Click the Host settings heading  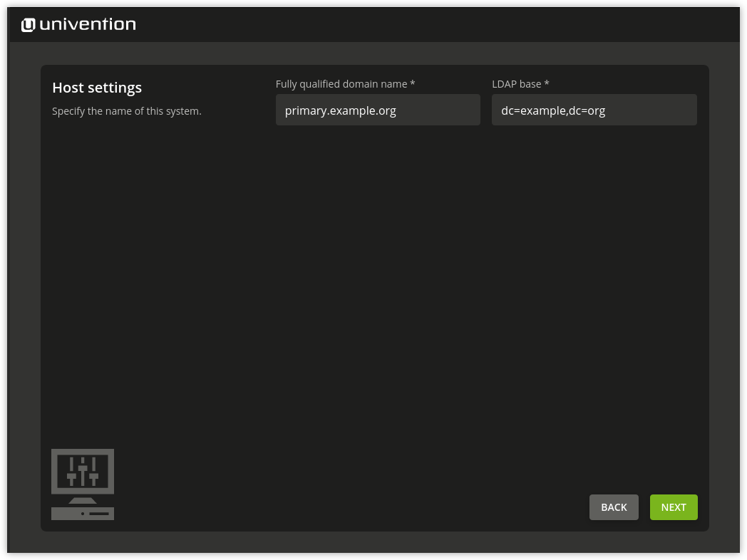click(x=97, y=87)
